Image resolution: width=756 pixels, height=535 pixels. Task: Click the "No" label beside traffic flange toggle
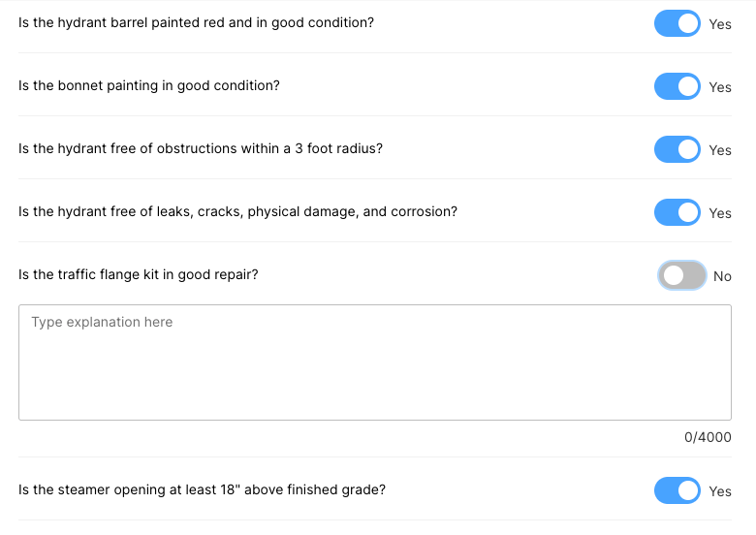[x=722, y=276]
